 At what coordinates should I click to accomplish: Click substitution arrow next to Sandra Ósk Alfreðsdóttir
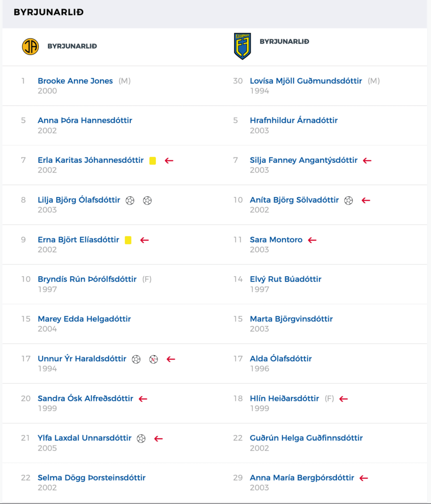(143, 399)
